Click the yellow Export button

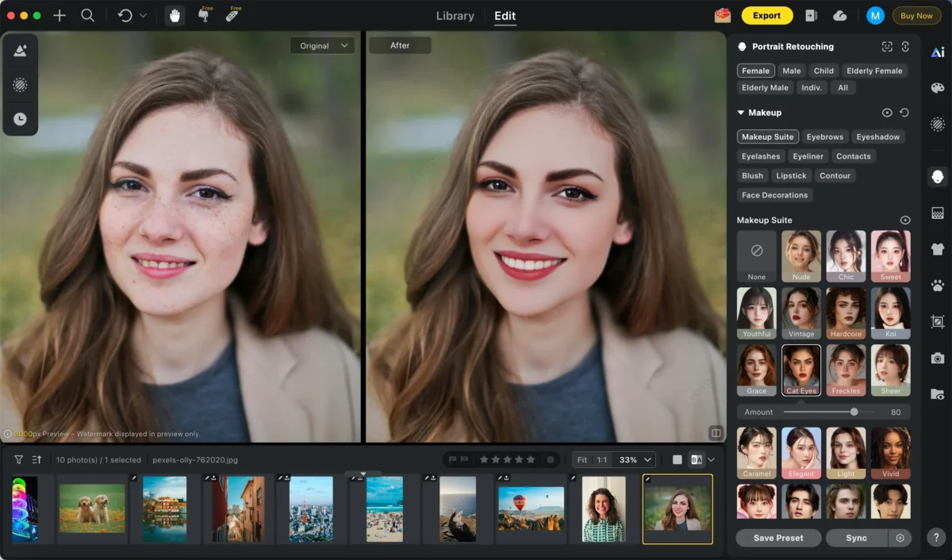[766, 16]
